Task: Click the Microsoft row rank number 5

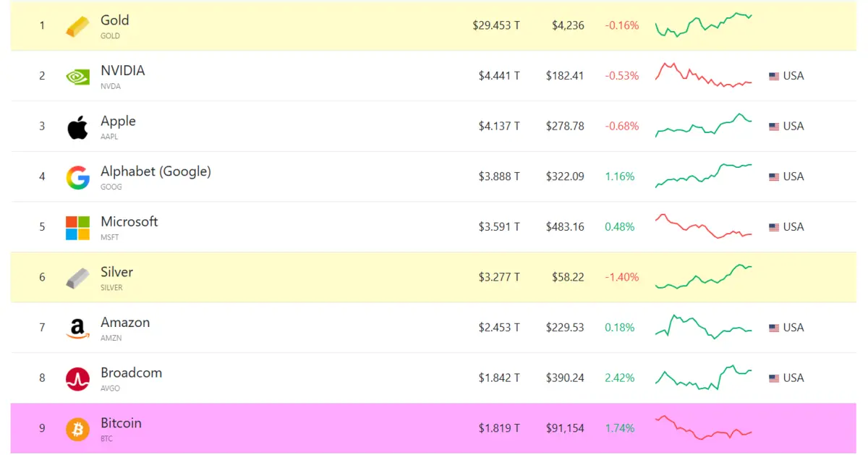Action: point(42,226)
